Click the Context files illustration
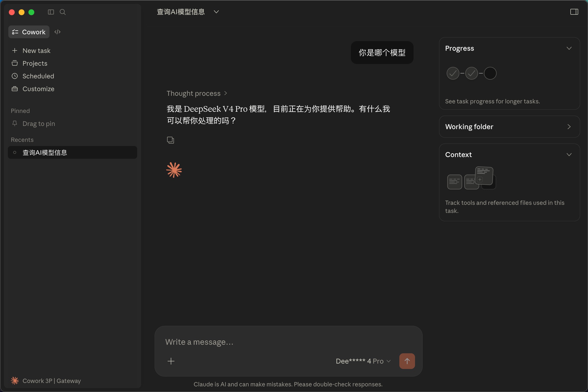This screenshot has height=392, width=588. [x=471, y=178]
